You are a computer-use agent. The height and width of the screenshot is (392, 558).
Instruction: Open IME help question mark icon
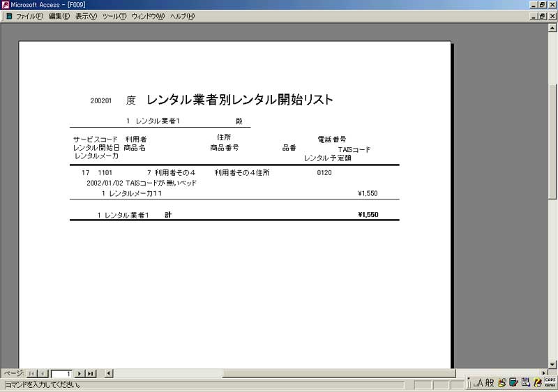tap(537, 382)
